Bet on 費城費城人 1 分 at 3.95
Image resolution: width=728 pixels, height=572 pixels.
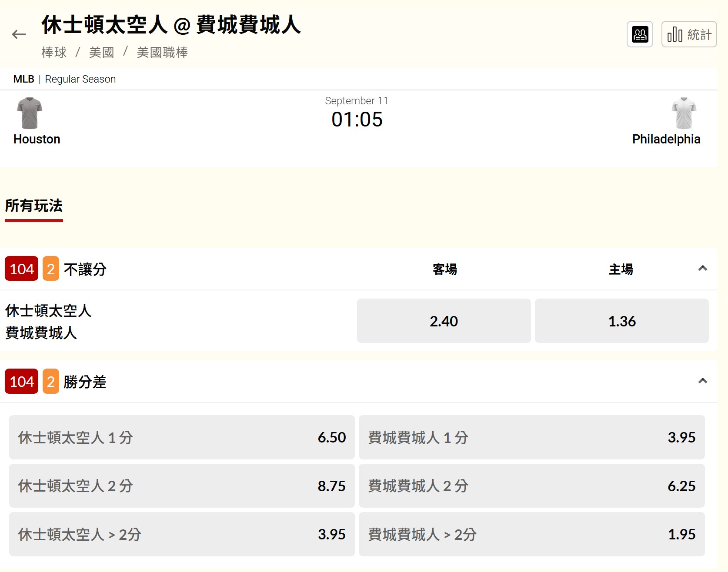531,437
